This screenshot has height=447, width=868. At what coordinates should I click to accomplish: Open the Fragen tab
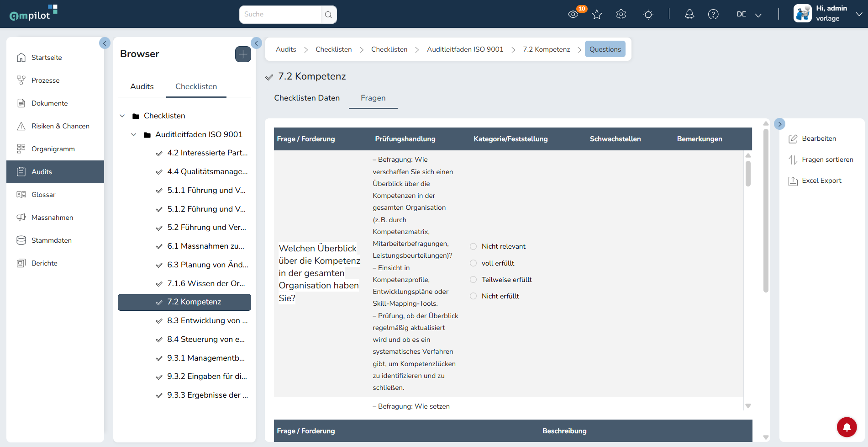coord(373,98)
